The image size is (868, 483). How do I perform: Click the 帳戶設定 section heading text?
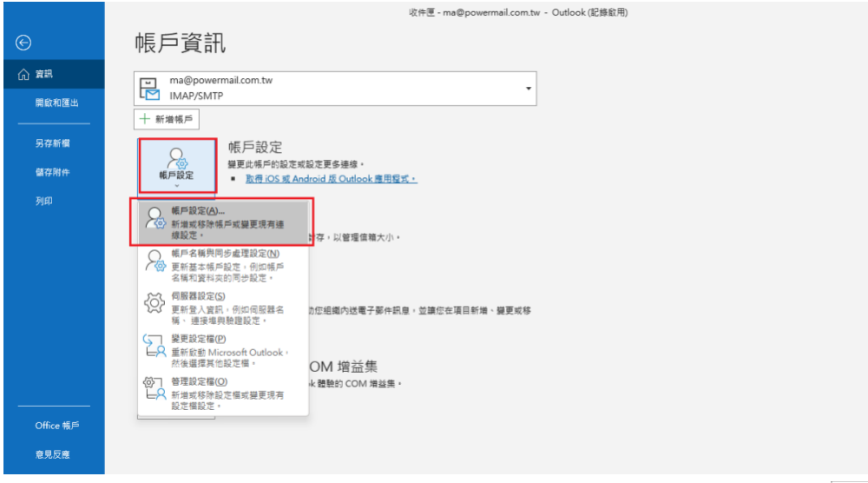255,148
